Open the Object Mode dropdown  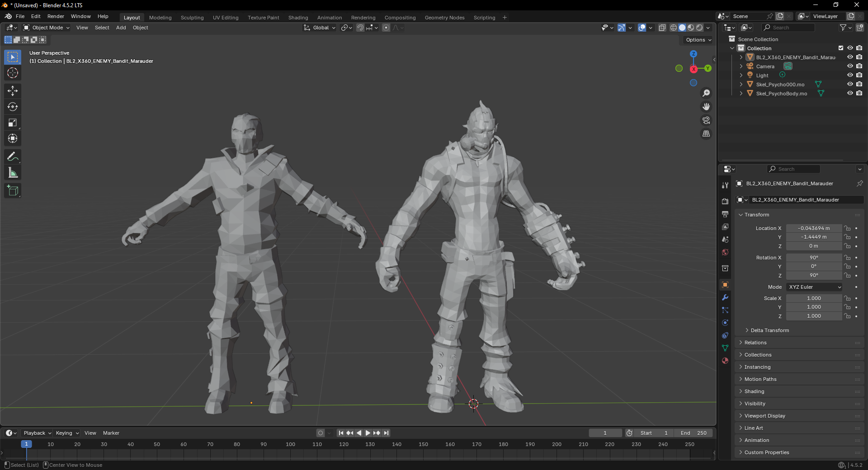(x=46, y=28)
